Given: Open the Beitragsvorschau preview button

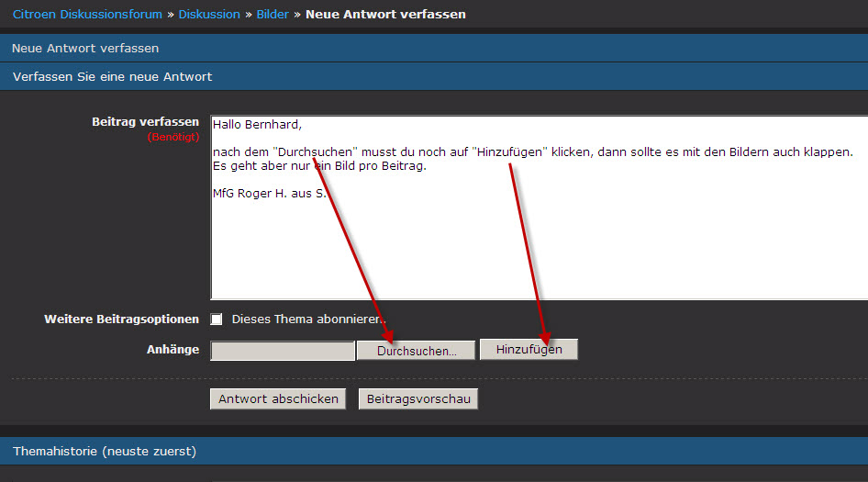Looking at the screenshot, I should [417, 398].
